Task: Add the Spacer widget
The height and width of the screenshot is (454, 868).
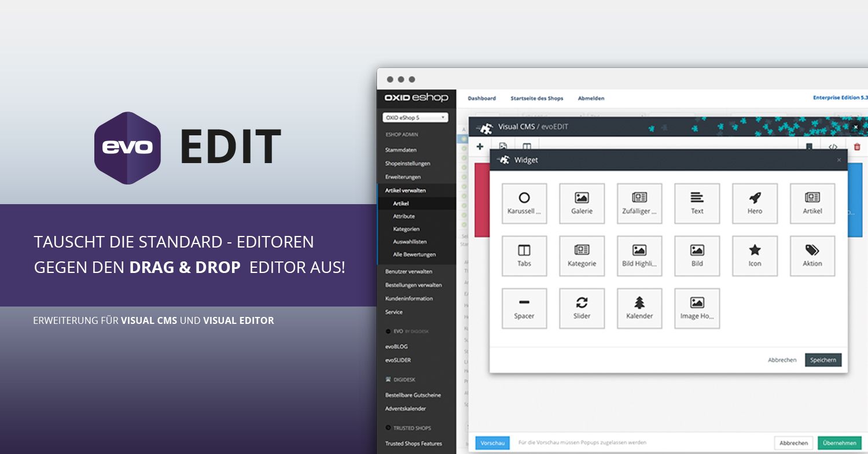Action: click(524, 308)
